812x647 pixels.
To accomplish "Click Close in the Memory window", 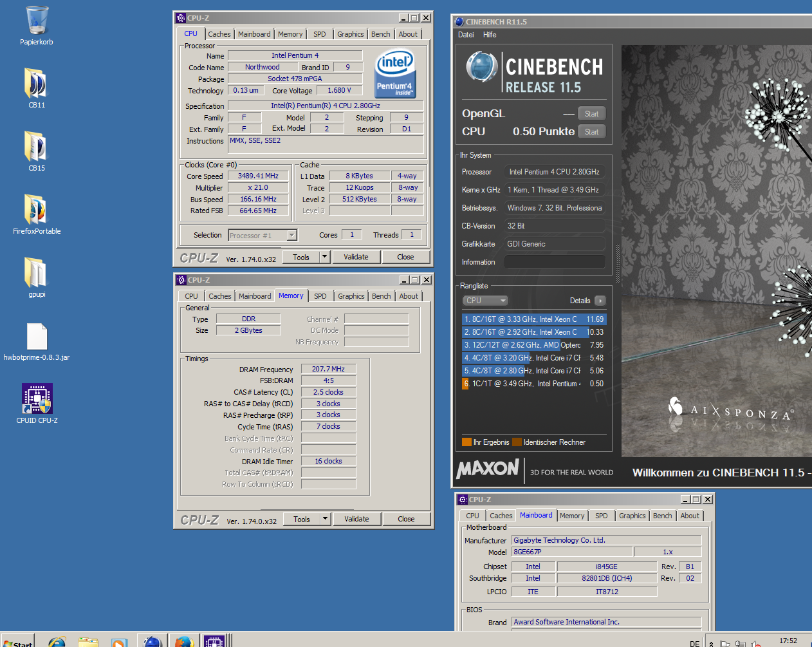I will [x=406, y=519].
